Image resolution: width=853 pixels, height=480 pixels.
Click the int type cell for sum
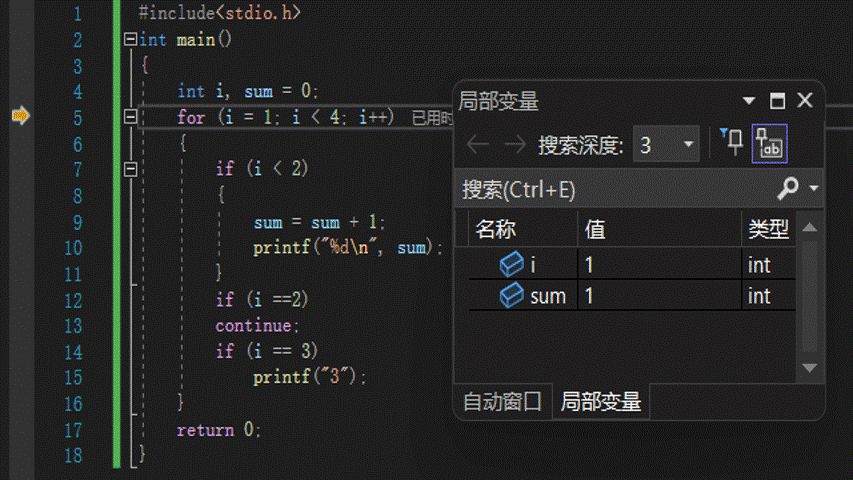click(x=769, y=296)
